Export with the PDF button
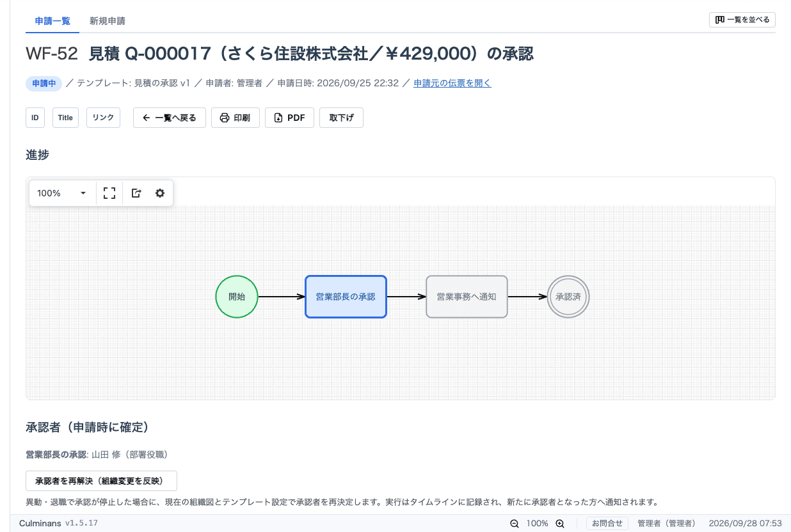 [289, 118]
